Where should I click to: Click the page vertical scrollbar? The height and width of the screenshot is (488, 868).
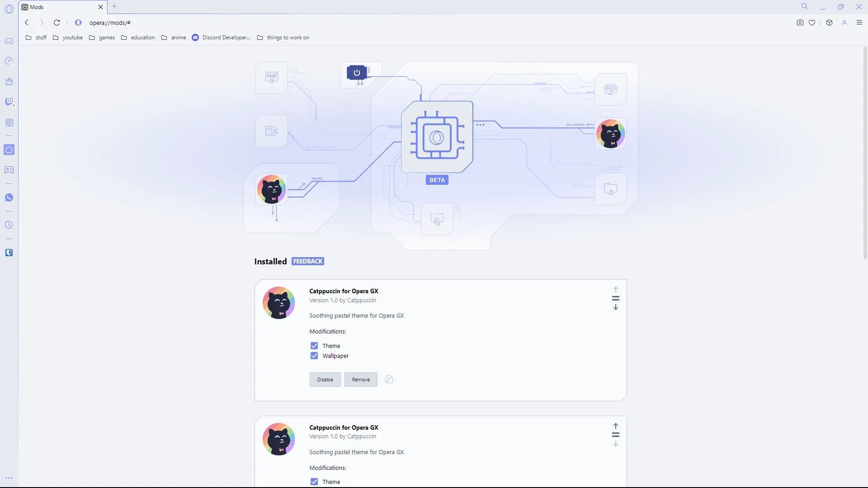point(865,154)
